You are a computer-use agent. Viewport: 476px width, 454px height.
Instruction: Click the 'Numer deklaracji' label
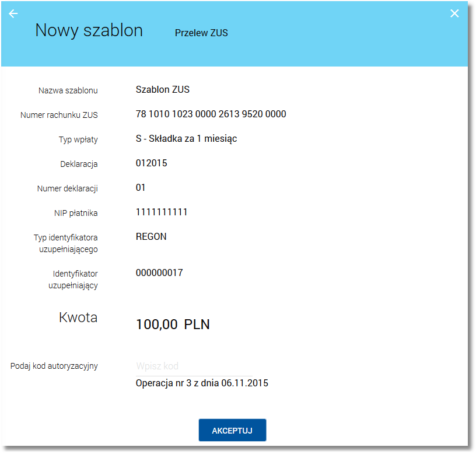click(68, 188)
